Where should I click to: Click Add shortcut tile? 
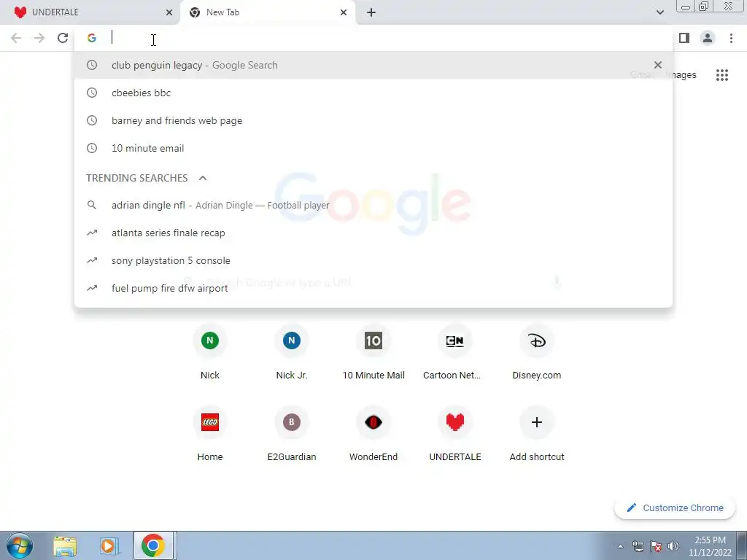click(x=537, y=434)
